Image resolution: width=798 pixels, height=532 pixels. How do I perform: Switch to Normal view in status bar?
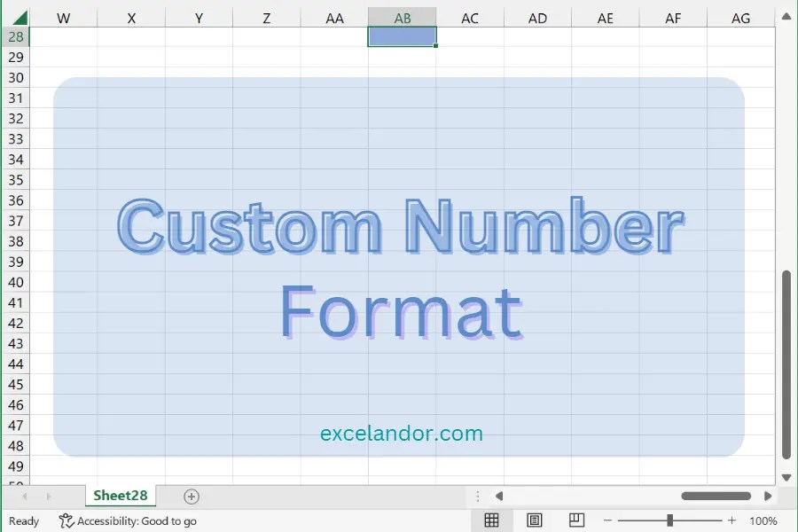point(492,520)
